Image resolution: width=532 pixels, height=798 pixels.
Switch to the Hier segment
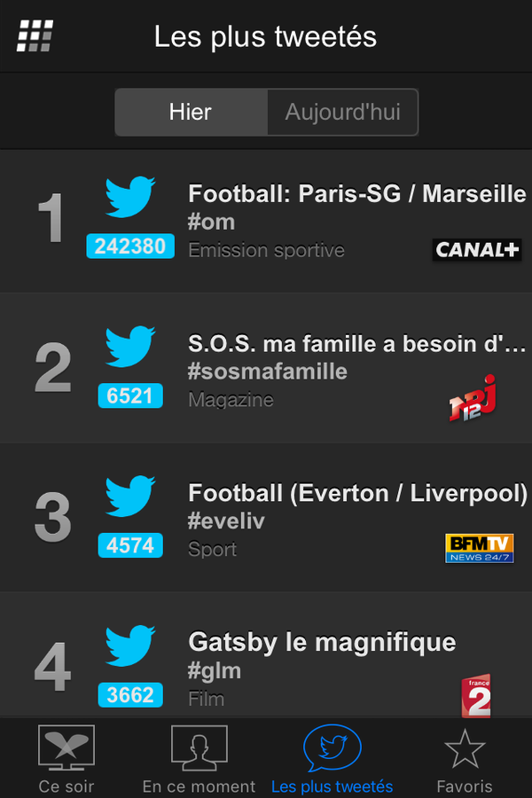click(191, 112)
